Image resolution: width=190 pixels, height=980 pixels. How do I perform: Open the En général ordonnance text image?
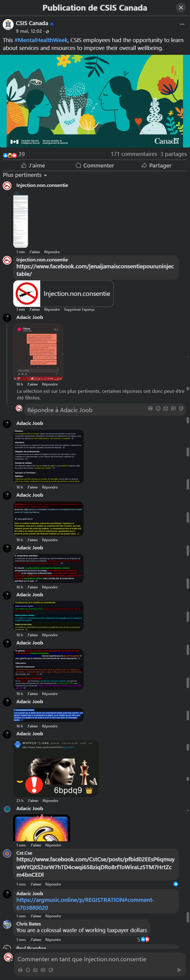48,669
